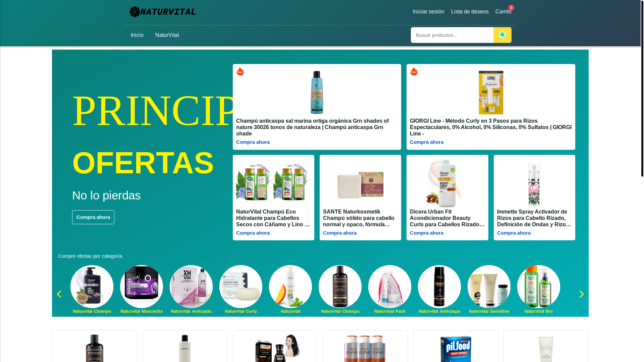Open the Naturvital Curly category circle
Image resolution: width=644 pixels, height=362 pixels.
pyautogui.click(x=241, y=287)
